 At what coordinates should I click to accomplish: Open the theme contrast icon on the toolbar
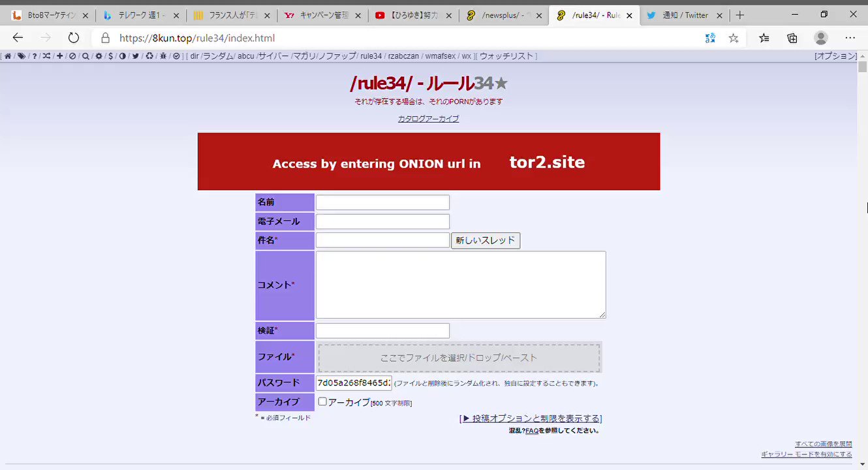(x=123, y=56)
